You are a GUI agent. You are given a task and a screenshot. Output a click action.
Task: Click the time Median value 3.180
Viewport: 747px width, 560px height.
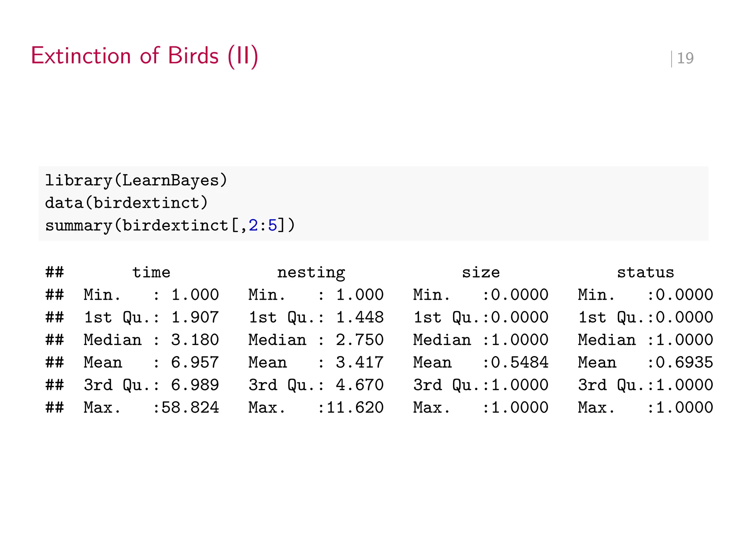pos(195,340)
